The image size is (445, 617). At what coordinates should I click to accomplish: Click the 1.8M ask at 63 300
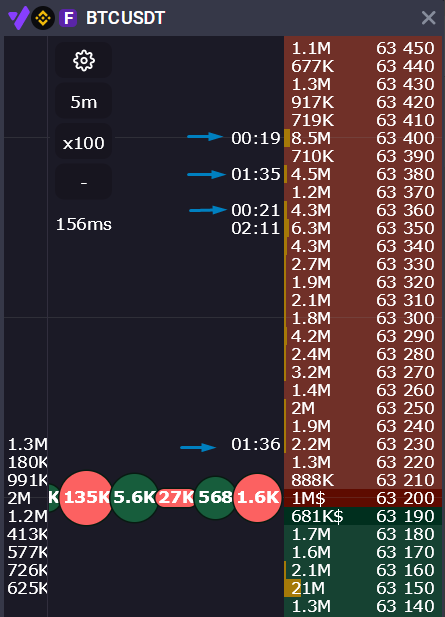coord(363,318)
